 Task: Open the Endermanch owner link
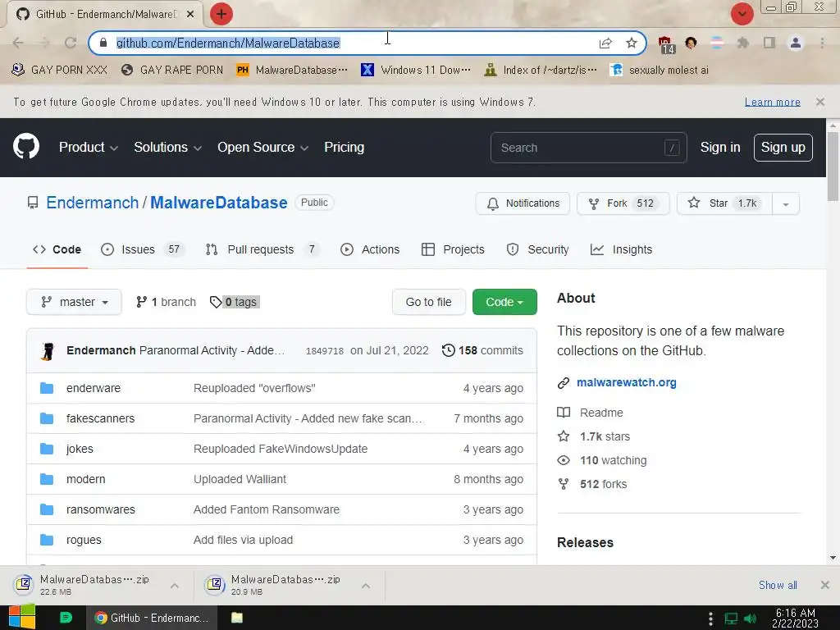[93, 203]
